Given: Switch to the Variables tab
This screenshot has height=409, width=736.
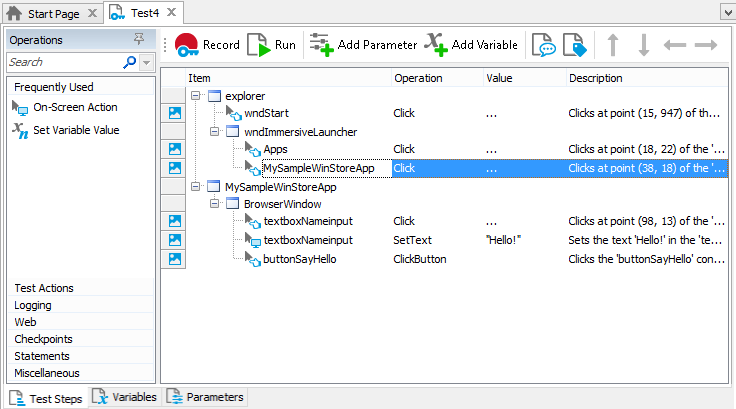Looking at the screenshot, I should coord(125,397).
